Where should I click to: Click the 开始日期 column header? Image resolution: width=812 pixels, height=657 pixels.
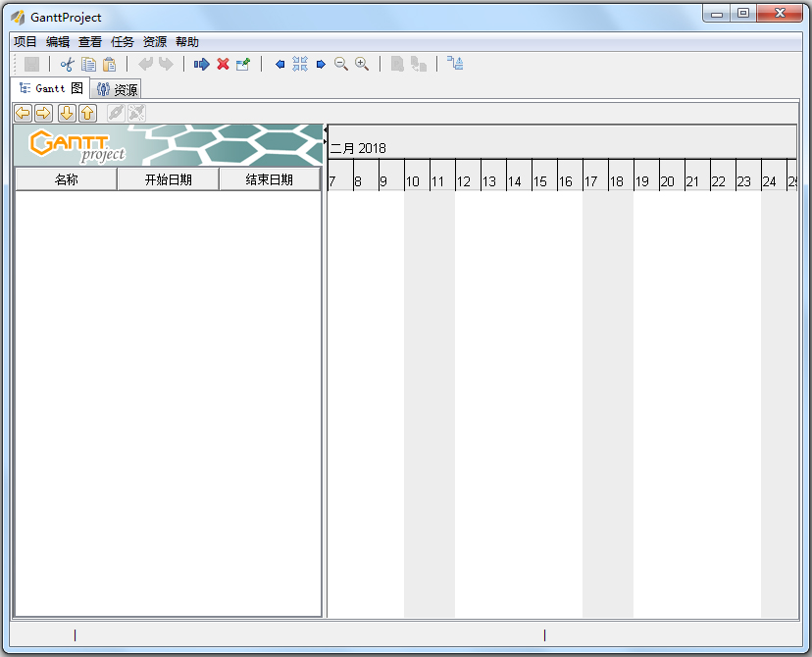pos(168,178)
